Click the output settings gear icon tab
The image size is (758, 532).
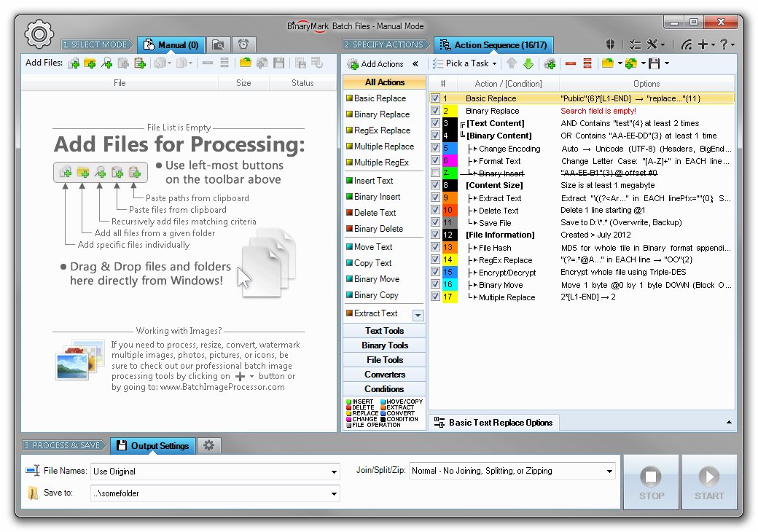(x=209, y=445)
